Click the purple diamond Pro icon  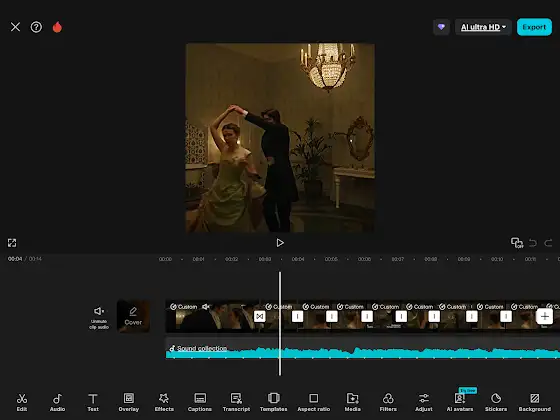441,27
